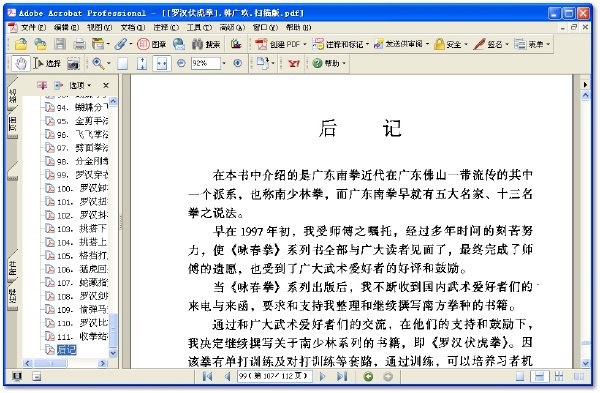Toggle full screen view icon in status bar
This screenshot has height=393, width=600.
pos(16,377)
